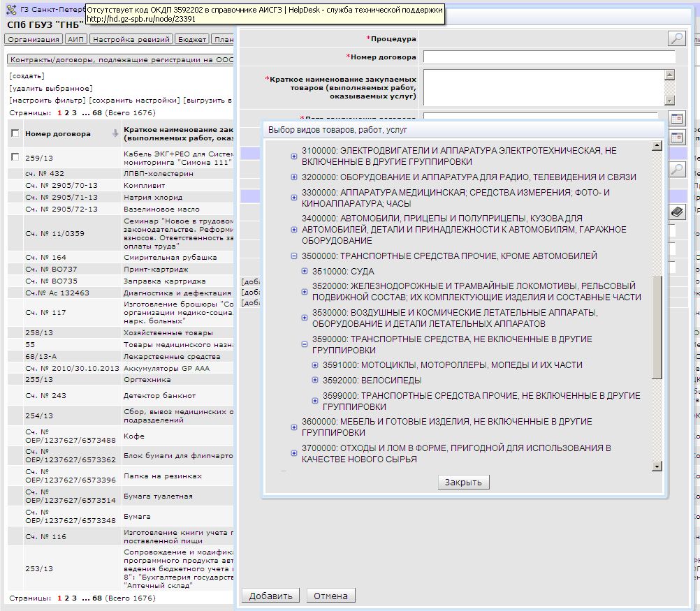Click the cell Папка на резинках

[163, 476]
